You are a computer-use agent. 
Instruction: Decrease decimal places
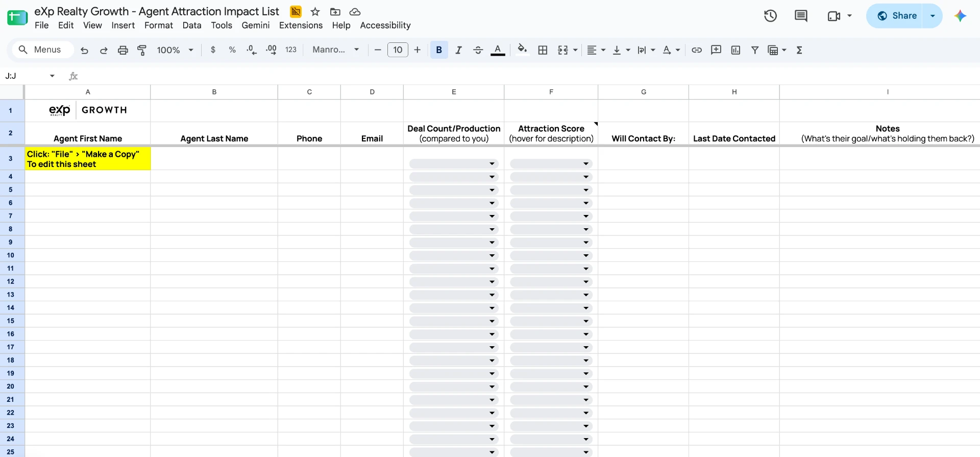(x=252, y=50)
